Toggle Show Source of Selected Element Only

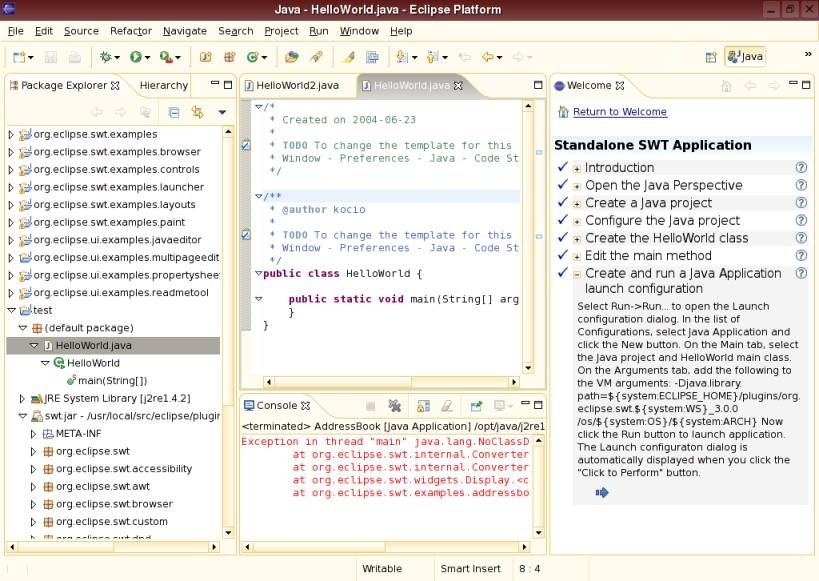pos(372,57)
